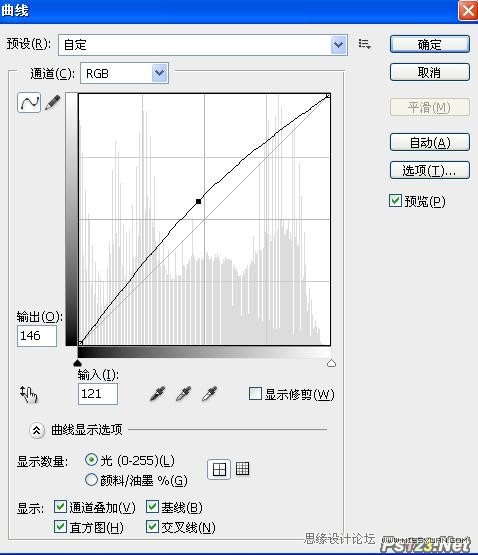The image size is (478, 555).
Task: Open the 预设 preset dropdown
Action: pos(203,45)
